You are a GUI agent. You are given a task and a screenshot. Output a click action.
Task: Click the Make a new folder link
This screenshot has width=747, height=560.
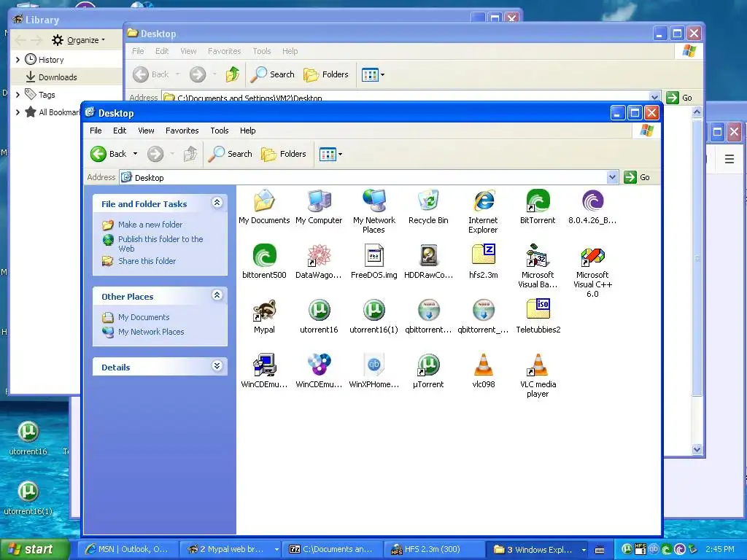[150, 225]
